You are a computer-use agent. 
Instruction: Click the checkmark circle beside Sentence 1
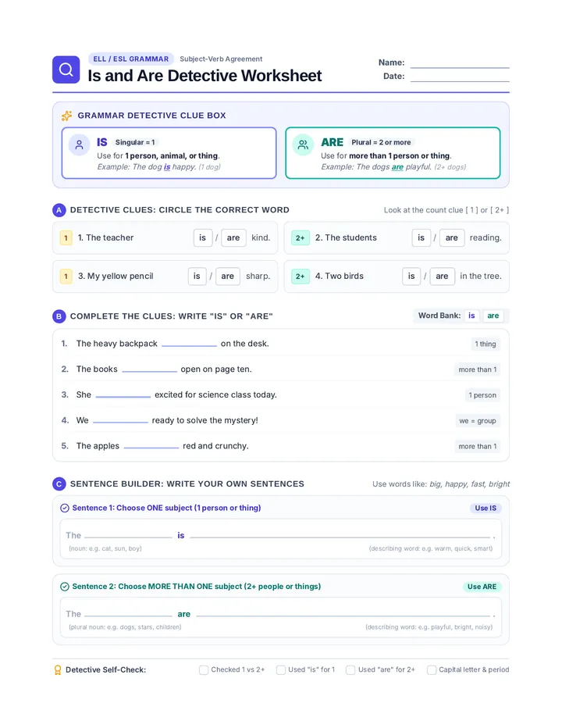click(x=65, y=508)
